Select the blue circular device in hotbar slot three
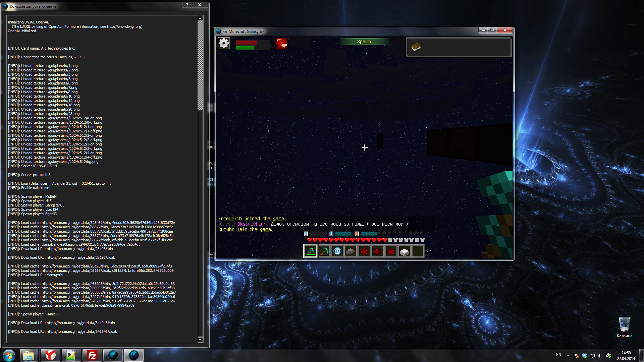The image size is (644, 362). (x=337, y=251)
